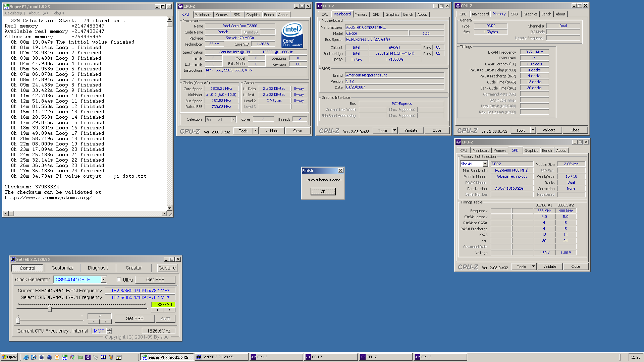Viewport: 644px width, 362px height.
Task: Increase the MMT spinner up arrow
Action: click(110, 329)
